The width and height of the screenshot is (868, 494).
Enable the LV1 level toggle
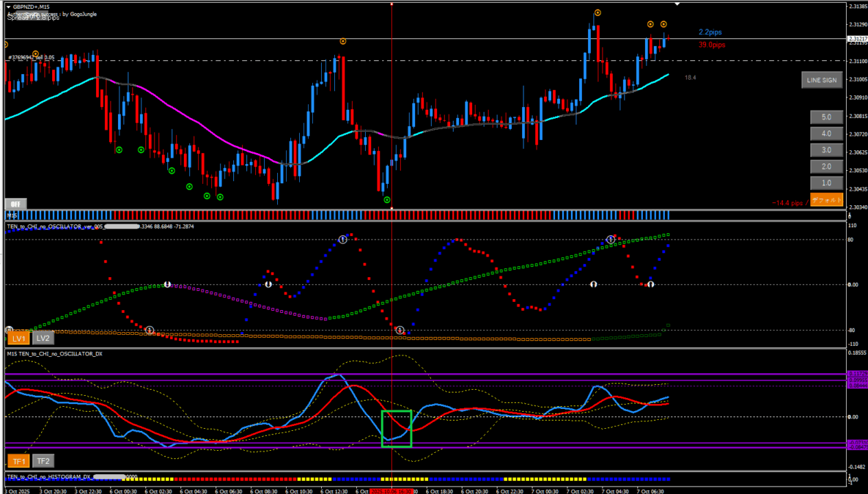(x=18, y=338)
